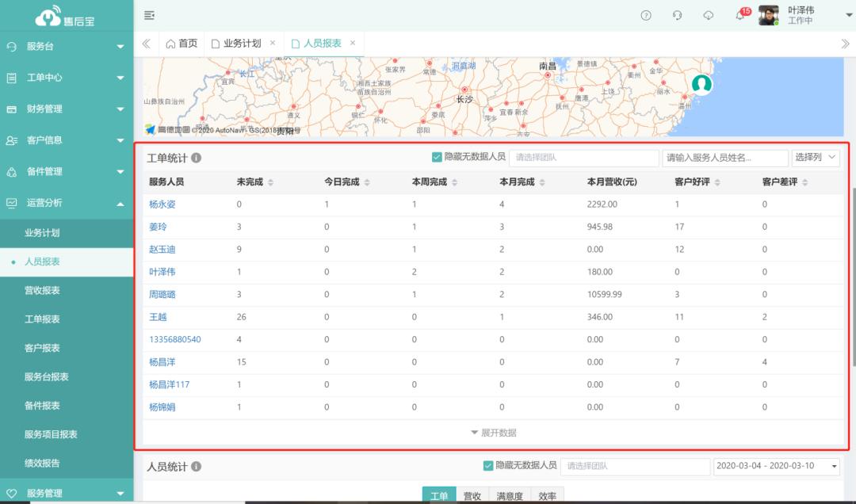This screenshot has height=504, width=856.
Task: Open the 选择列 dropdown
Action: [816, 158]
